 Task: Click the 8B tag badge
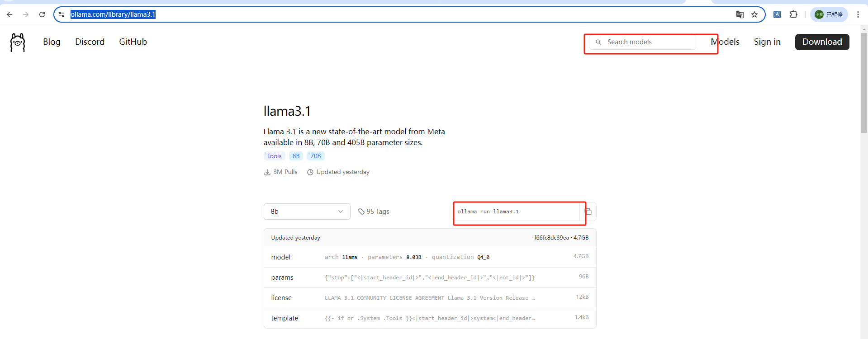(x=296, y=156)
